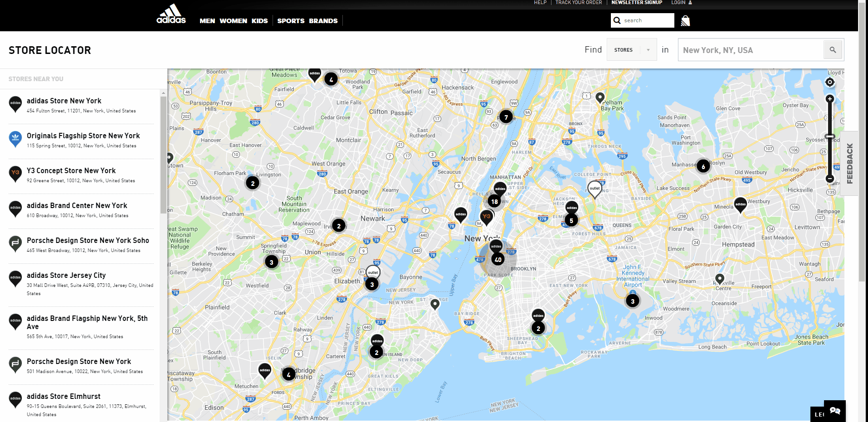
Task: Click the login user icon
Action: tap(690, 3)
